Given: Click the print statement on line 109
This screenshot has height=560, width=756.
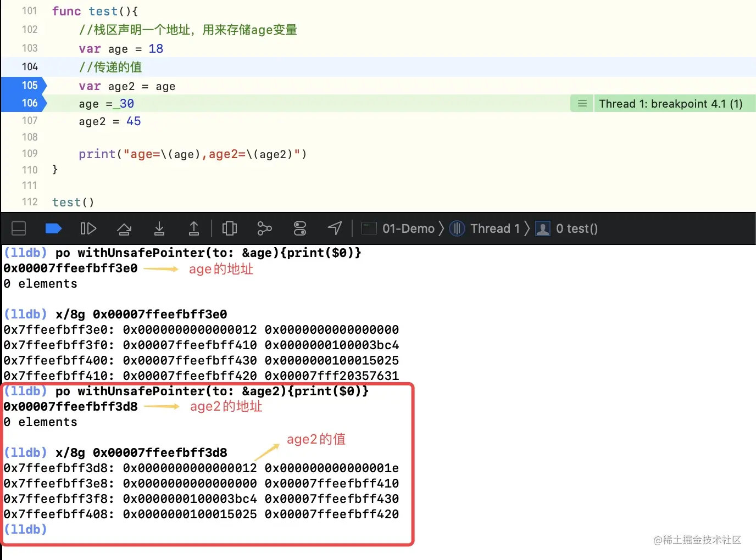Looking at the screenshot, I should pos(193,154).
